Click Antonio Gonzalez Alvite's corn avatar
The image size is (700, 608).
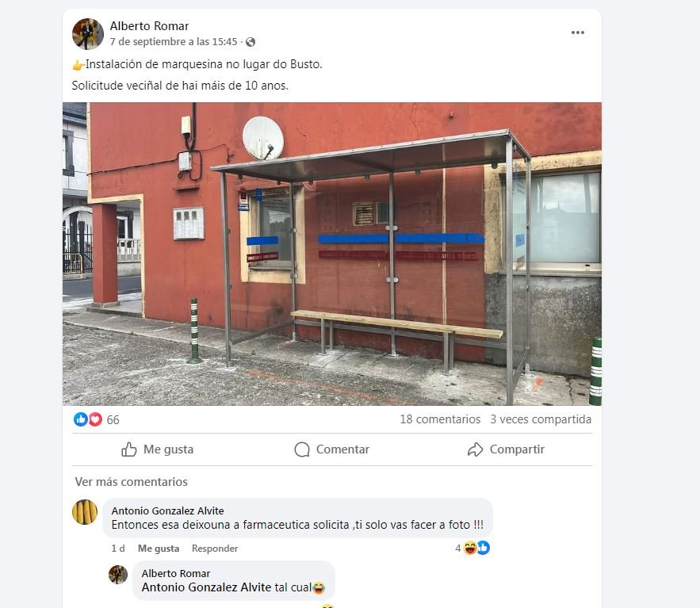(85, 512)
